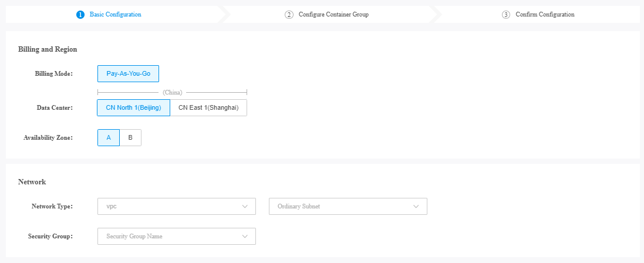Click the step 1 circle icon

(80, 15)
